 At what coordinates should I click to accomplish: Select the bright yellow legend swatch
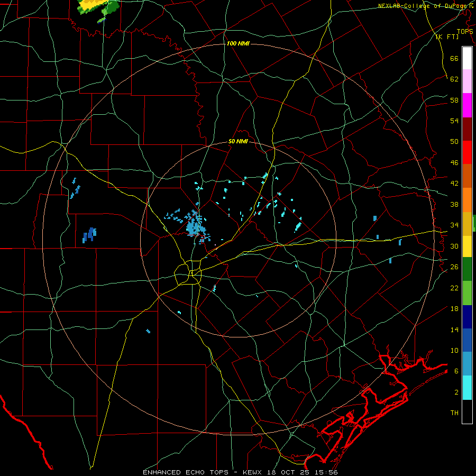click(x=467, y=246)
